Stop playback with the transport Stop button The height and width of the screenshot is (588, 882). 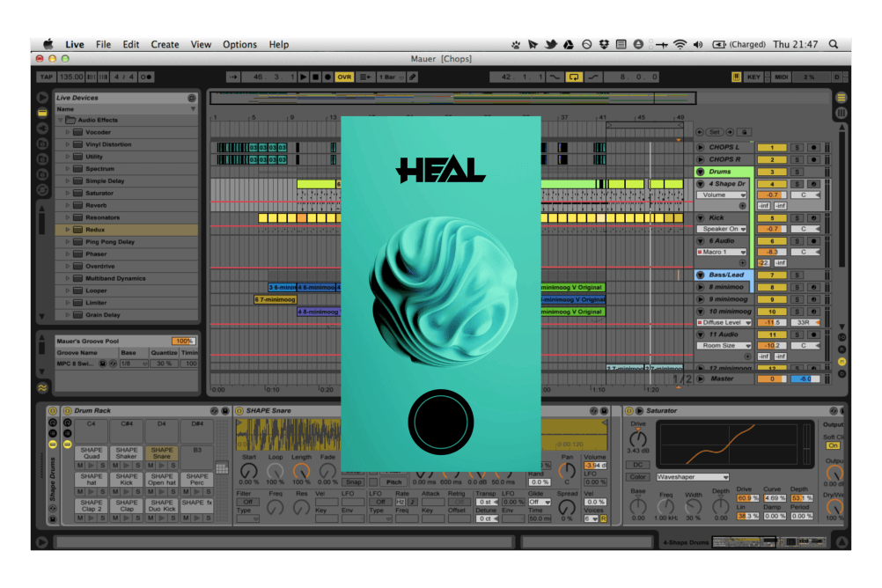[x=315, y=77]
